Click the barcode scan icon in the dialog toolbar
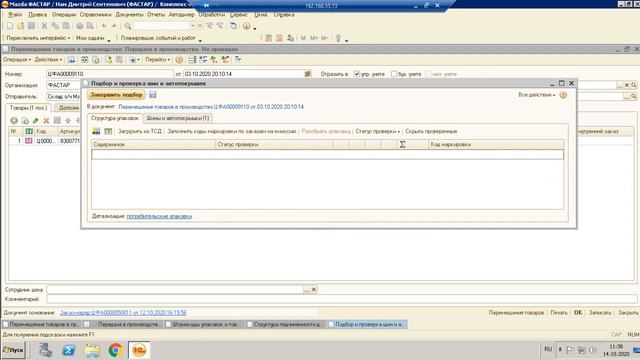 coord(96,131)
